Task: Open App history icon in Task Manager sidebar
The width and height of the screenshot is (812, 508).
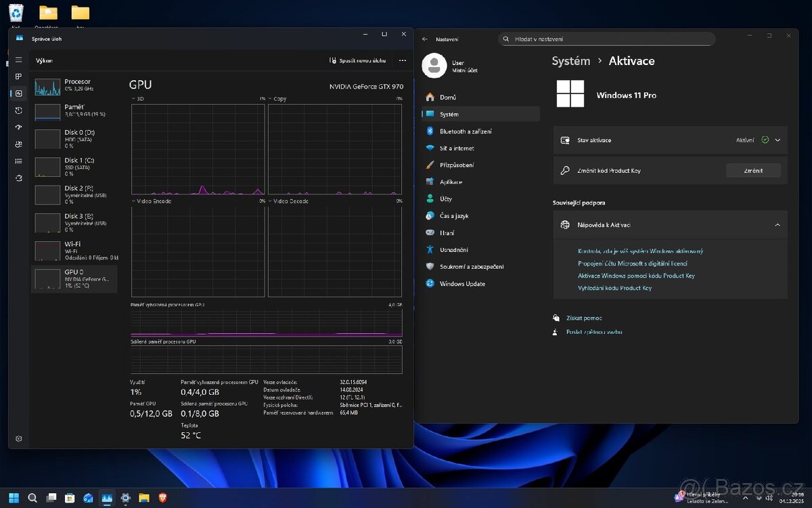Action: click(19, 110)
